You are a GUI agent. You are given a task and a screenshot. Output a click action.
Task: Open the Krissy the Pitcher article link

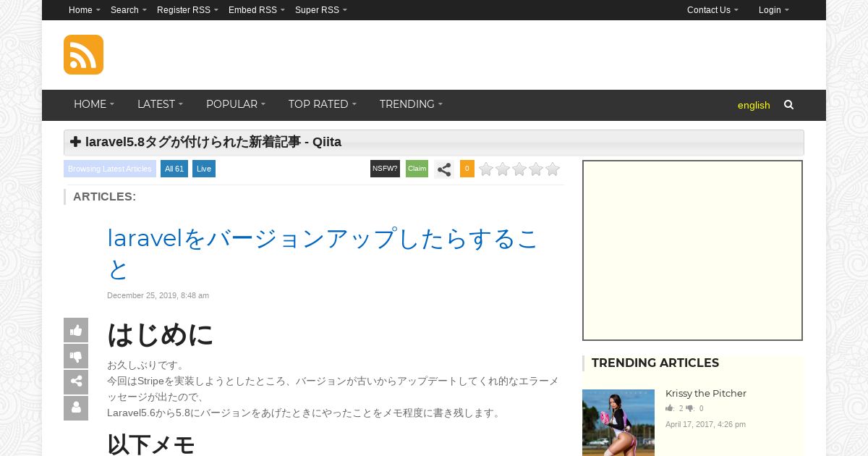(x=706, y=394)
